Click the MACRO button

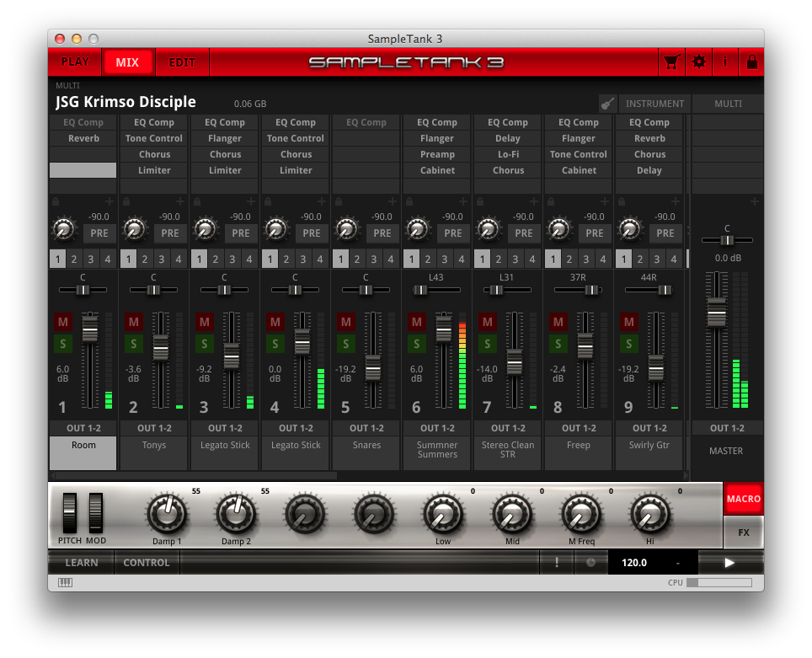click(744, 499)
